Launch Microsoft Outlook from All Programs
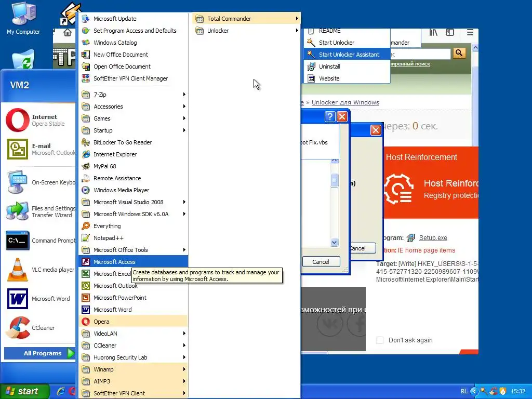 pyautogui.click(x=134, y=286)
